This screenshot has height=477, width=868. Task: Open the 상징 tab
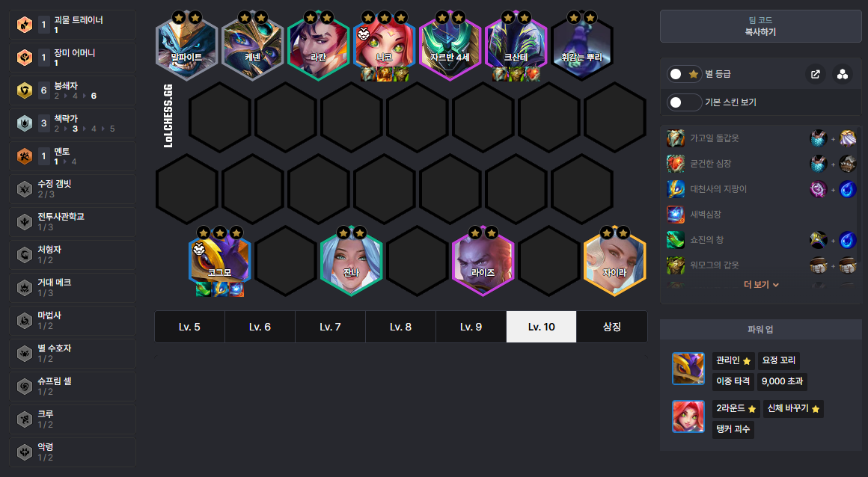[611, 327]
